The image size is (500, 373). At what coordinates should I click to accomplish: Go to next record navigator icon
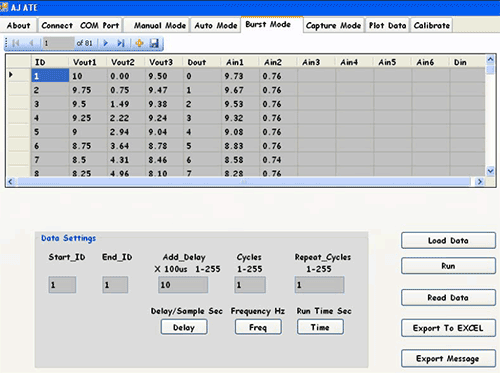(106, 43)
